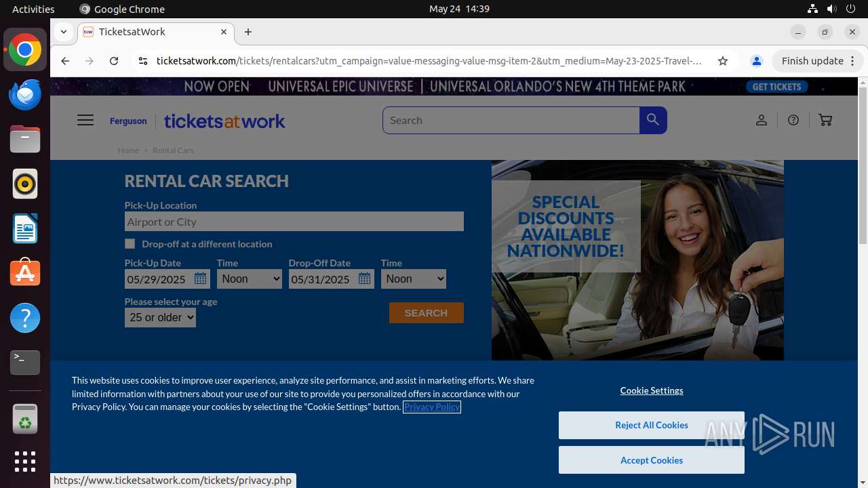Open Ubuntu Software from the dock
The image size is (868, 488).
pyautogui.click(x=25, y=273)
